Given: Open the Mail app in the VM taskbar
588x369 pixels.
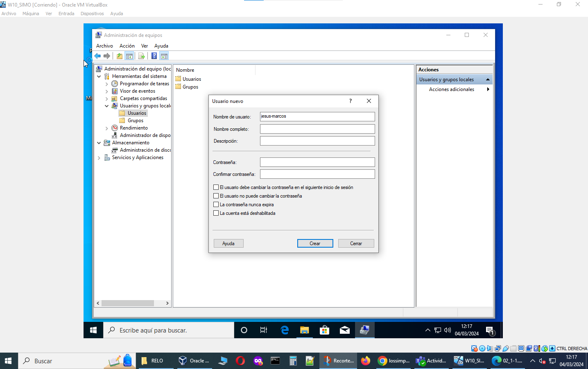Looking at the screenshot, I should coord(344,330).
